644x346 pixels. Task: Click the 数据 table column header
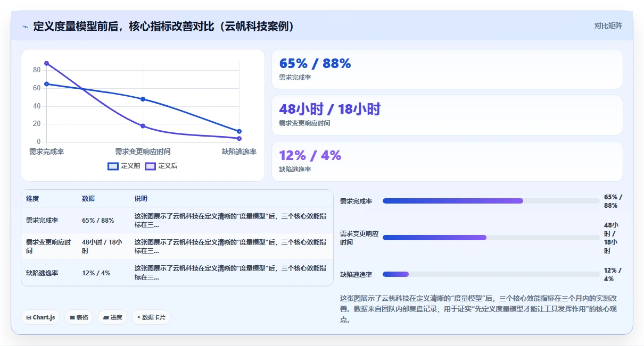coord(88,199)
